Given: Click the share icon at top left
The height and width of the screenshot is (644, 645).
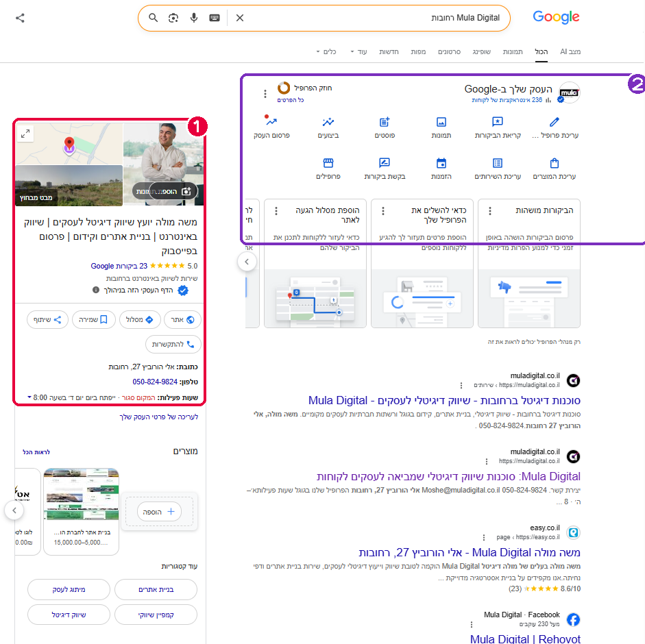Looking at the screenshot, I should (20, 18).
